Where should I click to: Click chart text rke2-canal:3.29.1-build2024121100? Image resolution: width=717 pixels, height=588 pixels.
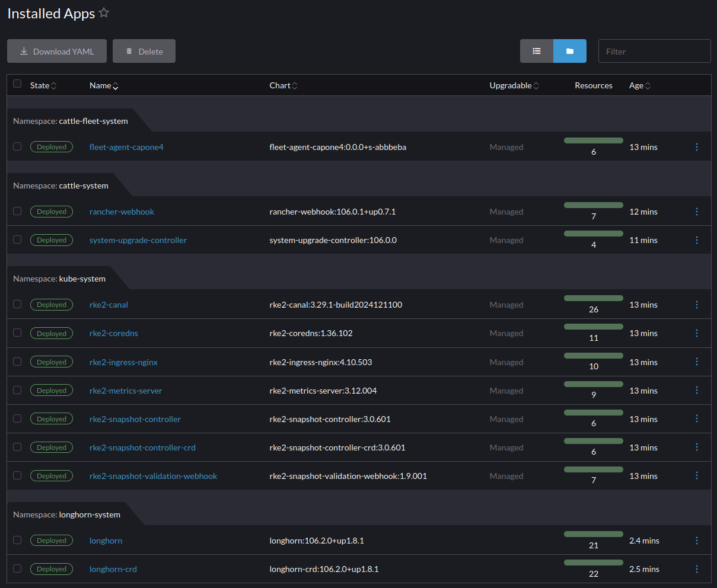click(x=336, y=305)
